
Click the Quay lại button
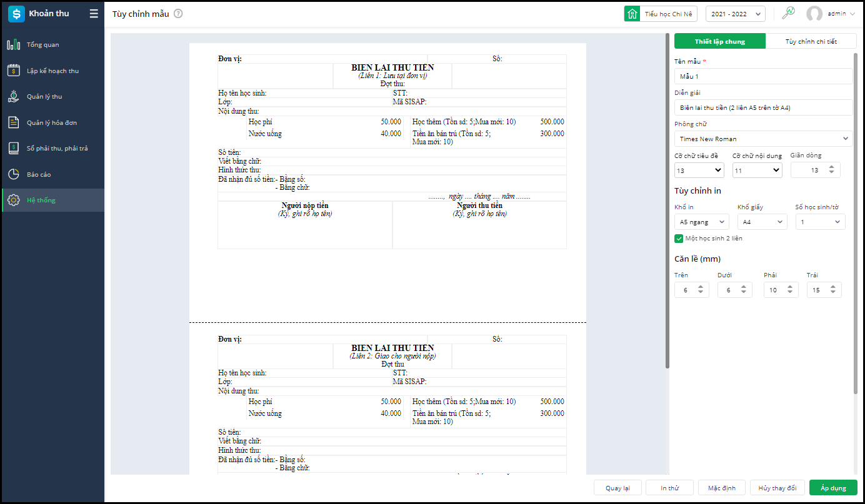coord(617,488)
